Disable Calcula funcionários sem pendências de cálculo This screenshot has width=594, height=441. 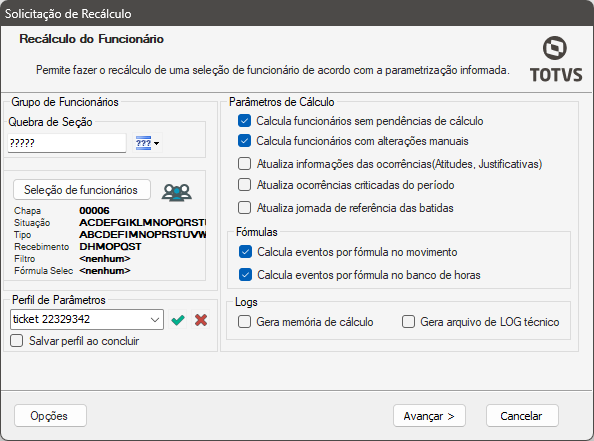click(244, 121)
